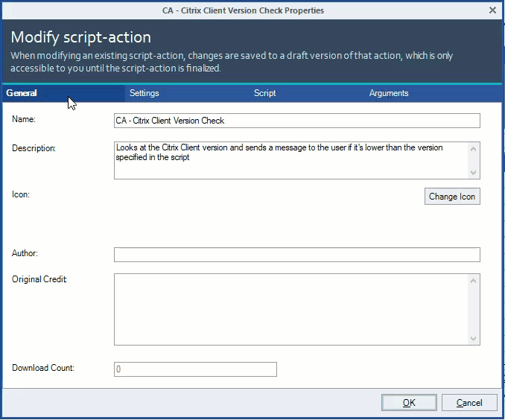Click the 'Modify script-action' heading
The width and height of the screenshot is (505, 420).
pyautogui.click(x=81, y=37)
